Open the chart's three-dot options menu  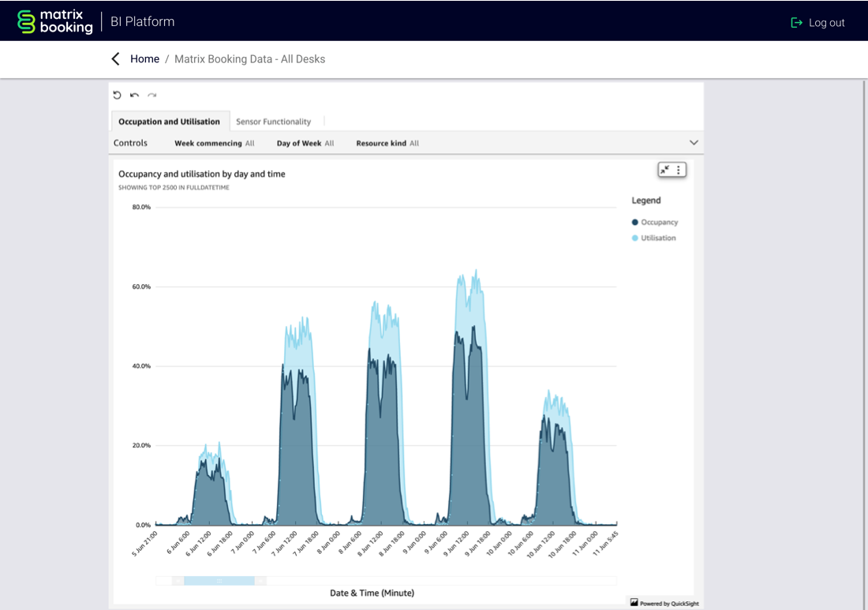[x=679, y=170]
